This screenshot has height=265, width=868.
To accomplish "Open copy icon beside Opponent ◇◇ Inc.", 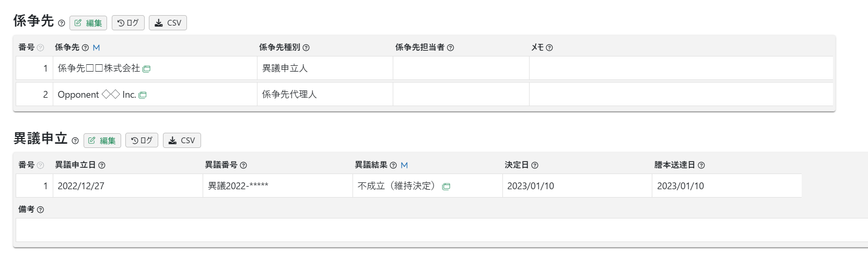I will click(143, 95).
